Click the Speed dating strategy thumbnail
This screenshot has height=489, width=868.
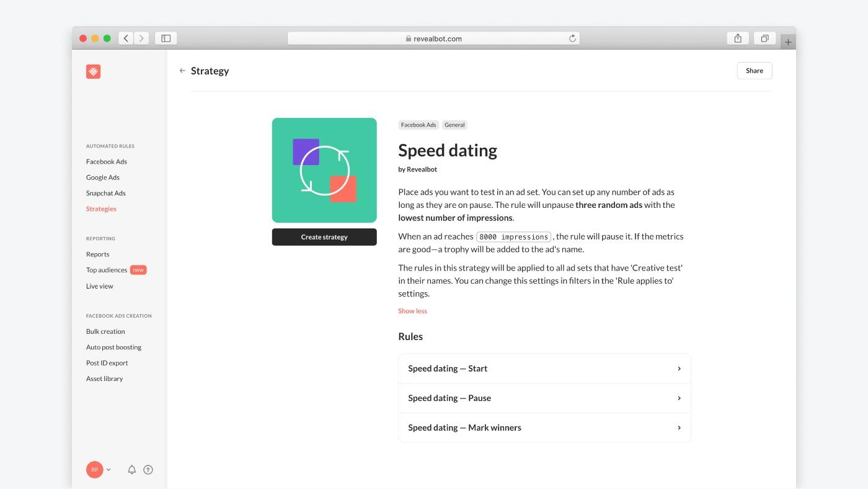324,170
